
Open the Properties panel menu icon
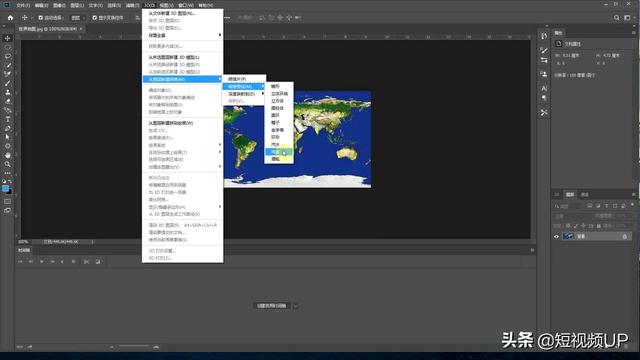634,33
